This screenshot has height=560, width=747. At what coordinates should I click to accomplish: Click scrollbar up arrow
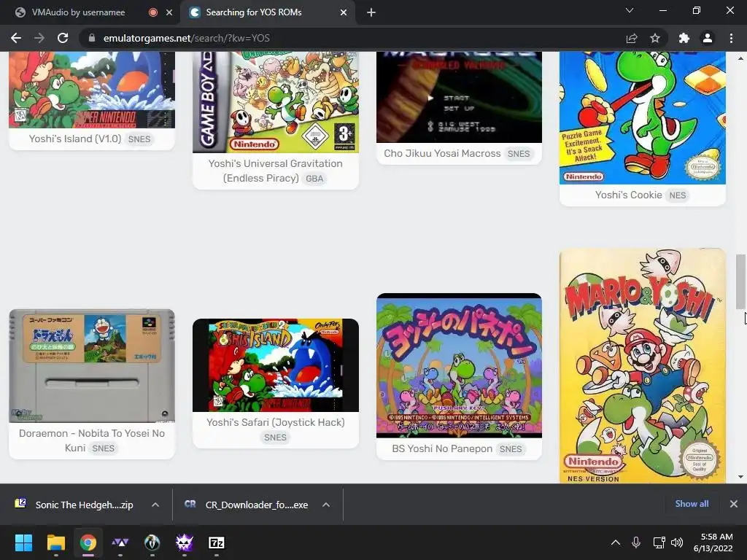(x=740, y=58)
